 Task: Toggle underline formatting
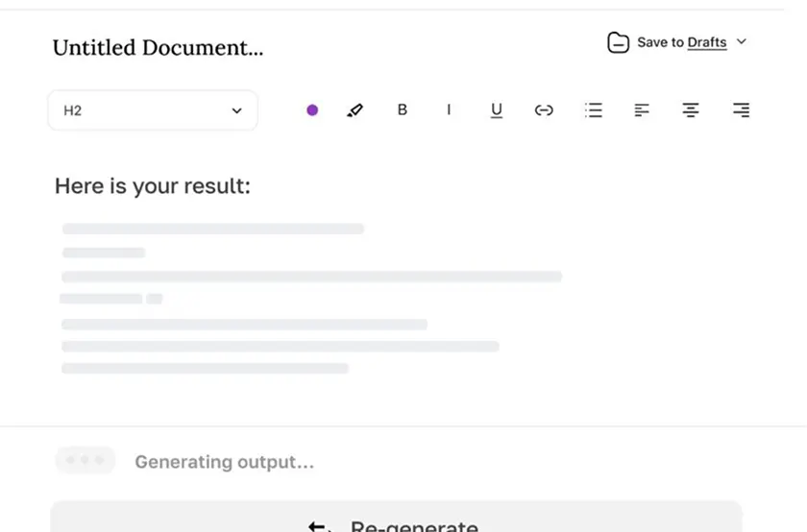click(x=496, y=110)
